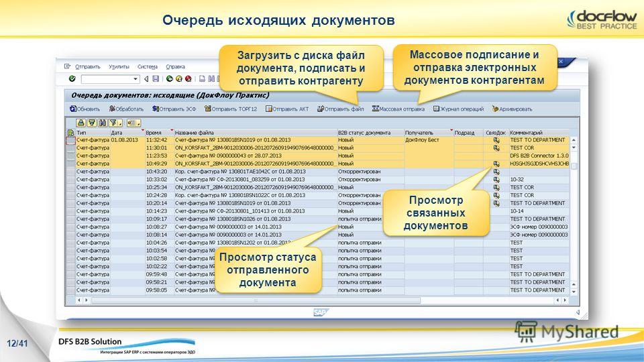Open the Отправить menu
Viewport: 644px width, 362px height.
[88, 66]
